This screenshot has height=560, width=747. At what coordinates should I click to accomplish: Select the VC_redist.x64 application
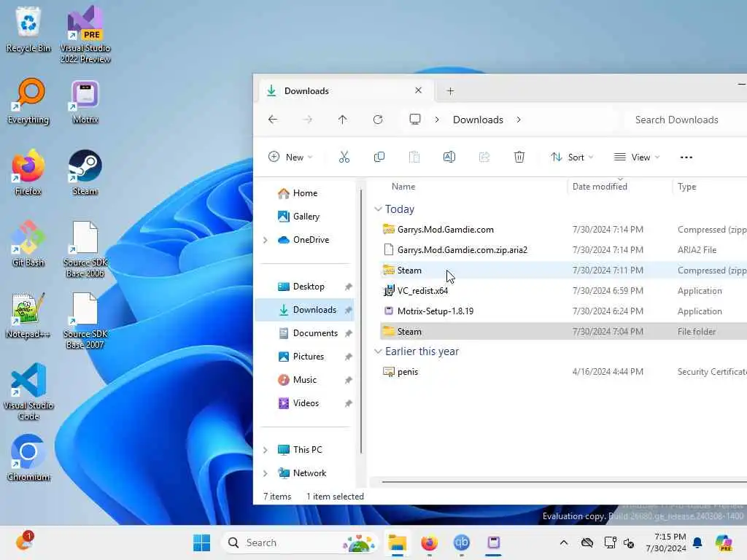click(x=564, y=291)
